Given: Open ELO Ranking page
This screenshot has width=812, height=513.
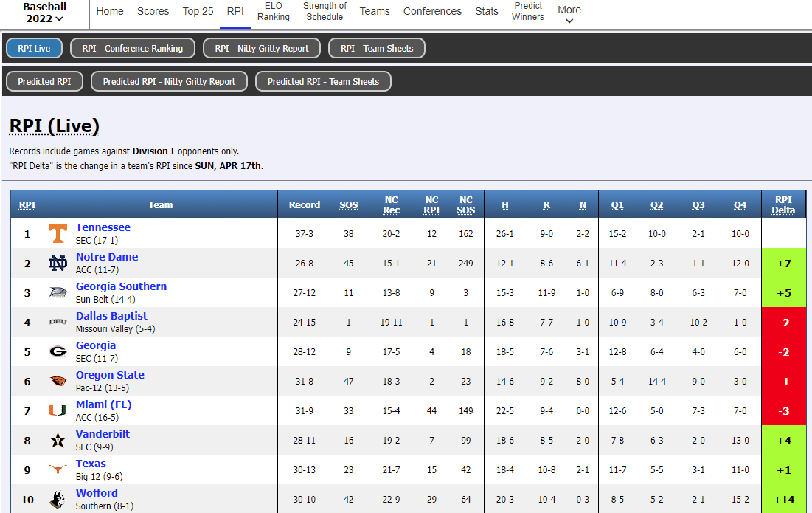Looking at the screenshot, I should click(274, 11).
